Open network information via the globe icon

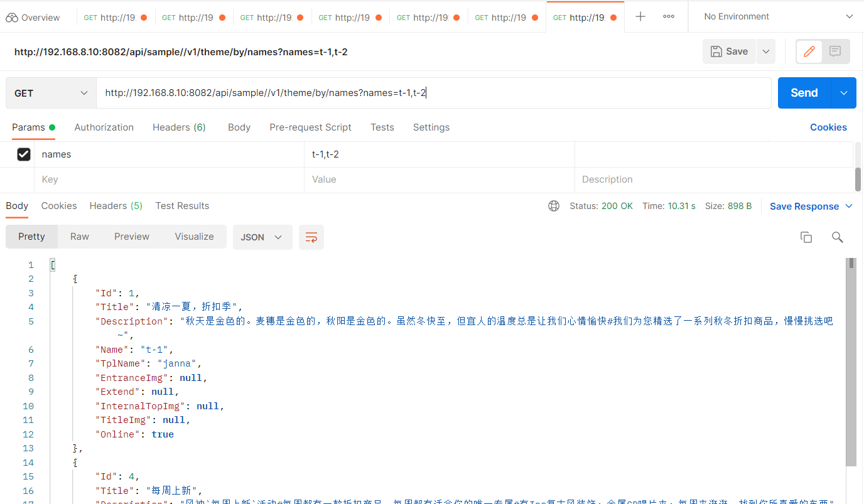coord(553,205)
